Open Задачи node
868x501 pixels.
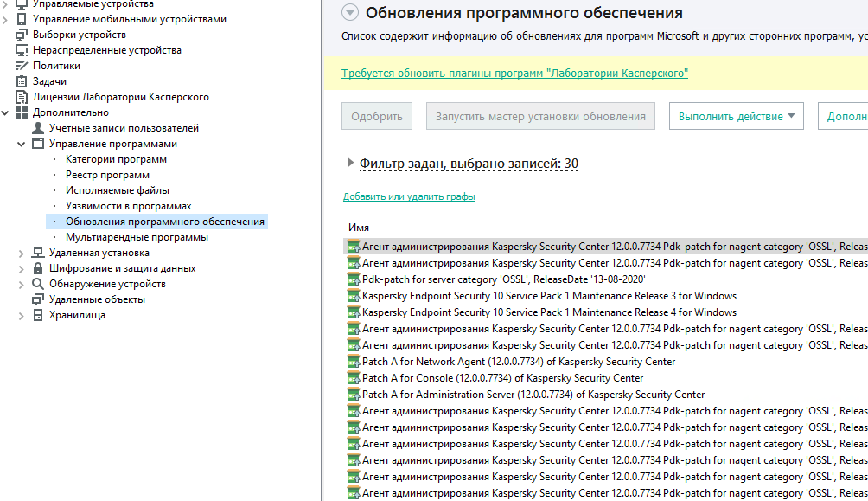[49, 81]
